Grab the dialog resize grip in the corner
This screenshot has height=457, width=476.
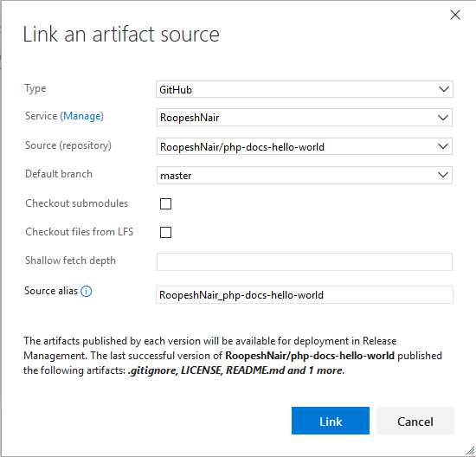pyautogui.click(x=470, y=451)
